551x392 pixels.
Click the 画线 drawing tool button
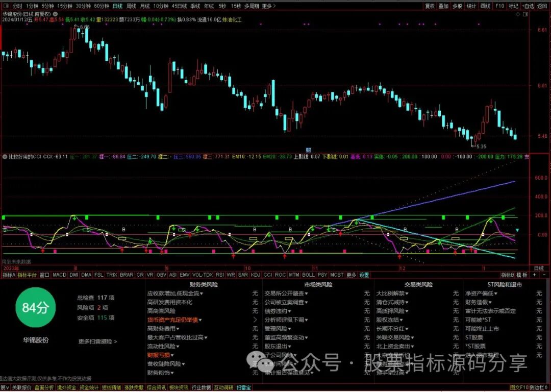[x=485, y=6]
